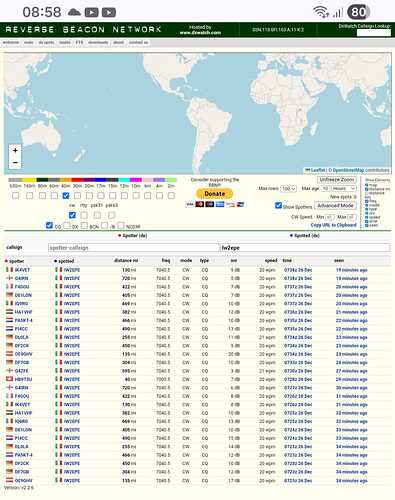Tap the Wi-Fi status icon

(320, 12)
